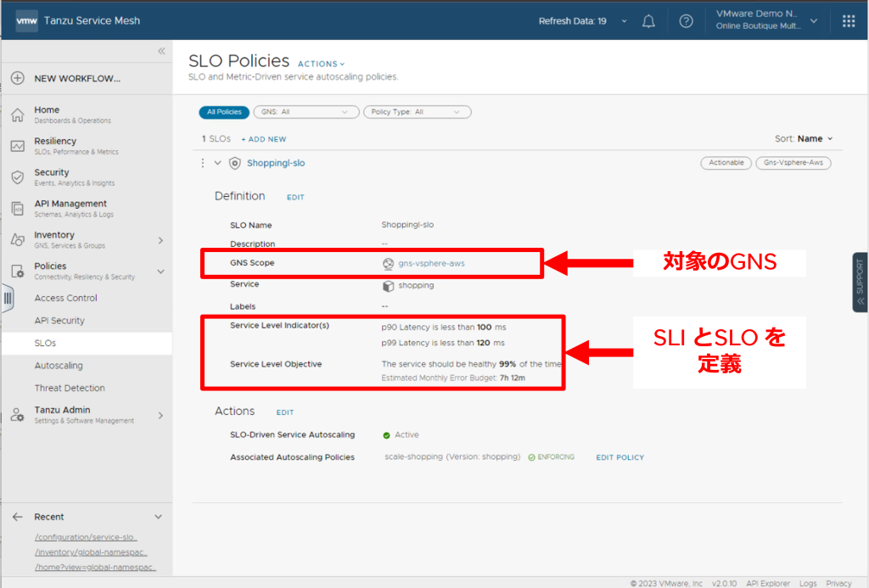Open recent /configuration/service-slo link
Viewport: 869px width, 588px height.
[86, 537]
